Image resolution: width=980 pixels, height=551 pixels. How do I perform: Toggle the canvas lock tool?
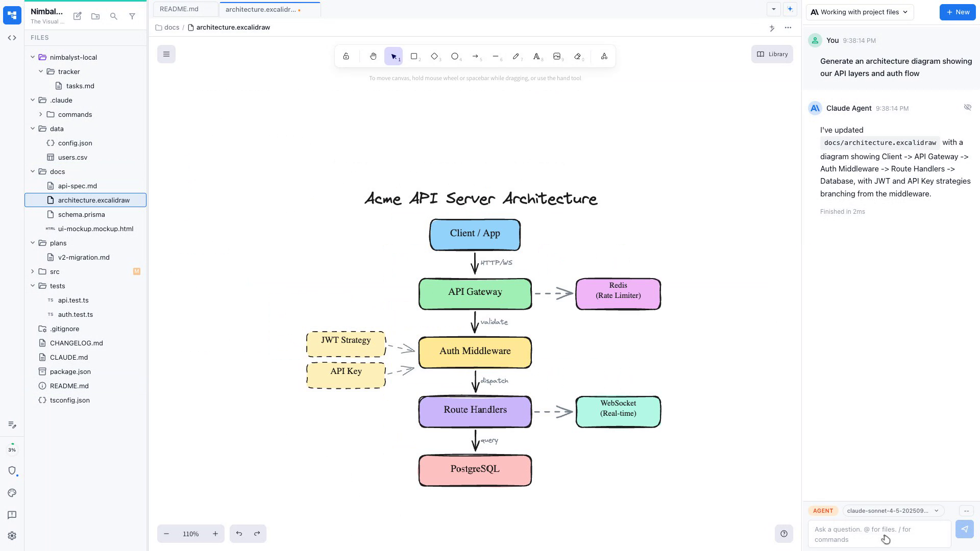pyautogui.click(x=346, y=56)
